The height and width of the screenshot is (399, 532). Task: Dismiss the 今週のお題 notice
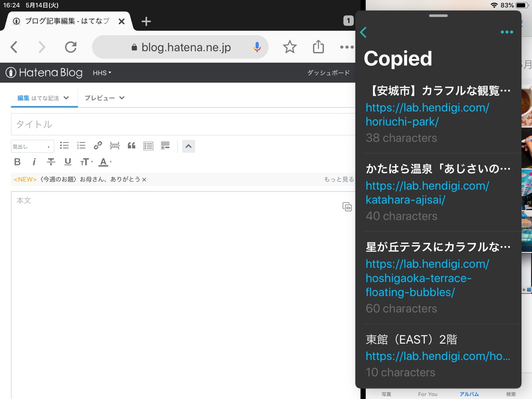coord(144,180)
